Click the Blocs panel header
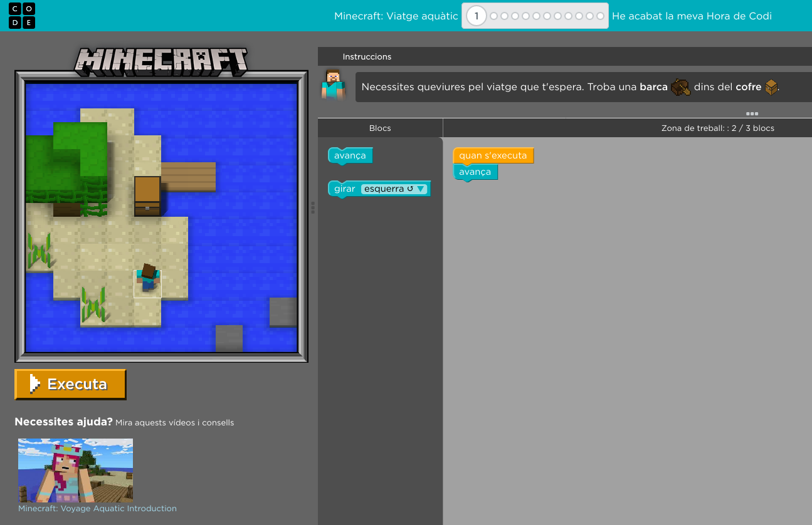The height and width of the screenshot is (525, 812). pyautogui.click(x=380, y=128)
